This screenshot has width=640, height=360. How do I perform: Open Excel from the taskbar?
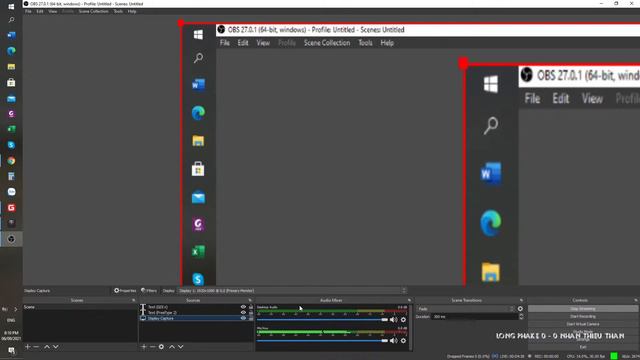point(11,129)
